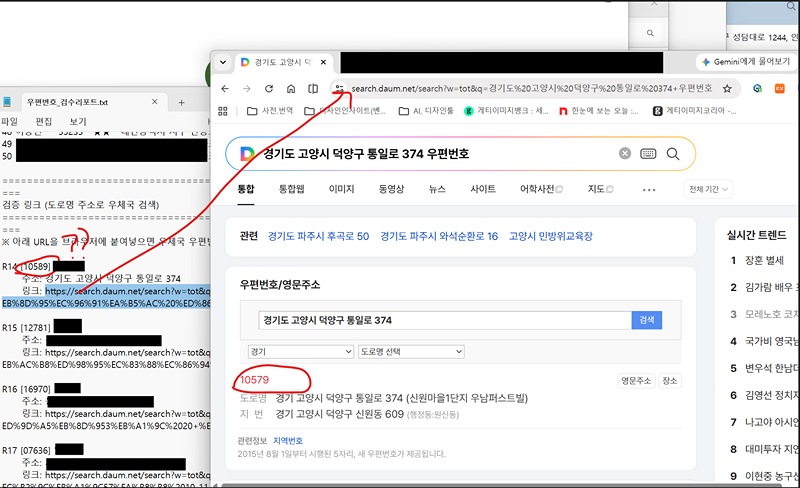800x488 pixels.
Task: Click the 영문주소 button
Action: [x=635, y=381]
